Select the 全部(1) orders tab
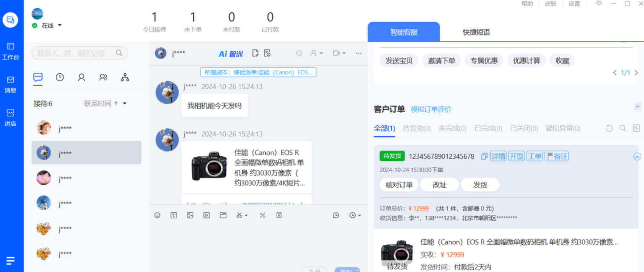Viewport: 644px width, 272px height. coord(384,128)
